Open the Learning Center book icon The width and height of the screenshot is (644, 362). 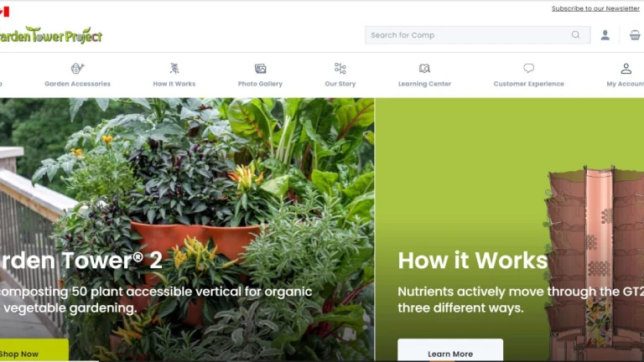point(424,68)
